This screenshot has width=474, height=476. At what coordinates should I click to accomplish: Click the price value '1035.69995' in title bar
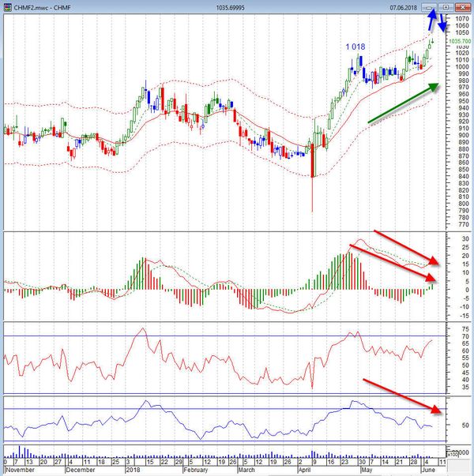(x=230, y=8)
